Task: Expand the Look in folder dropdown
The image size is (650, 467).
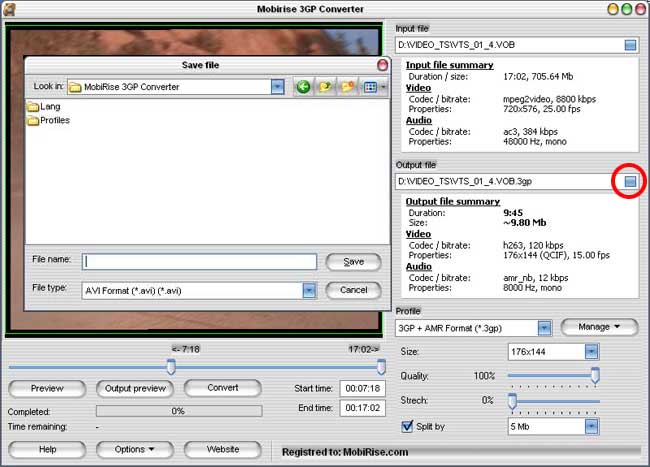Action: [277, 87]
